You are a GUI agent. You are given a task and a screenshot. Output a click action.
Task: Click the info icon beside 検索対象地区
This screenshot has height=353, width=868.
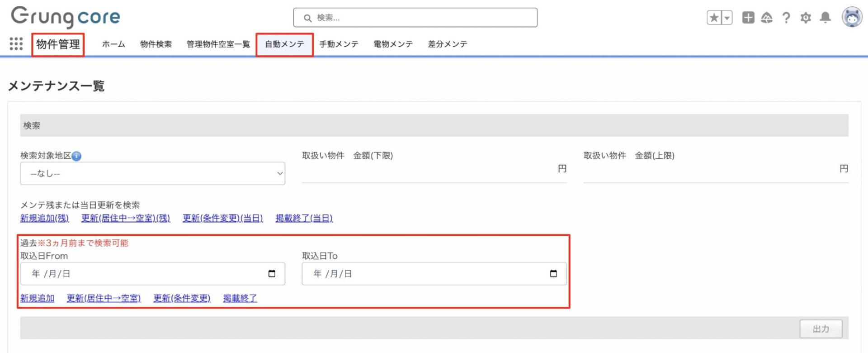77,156
